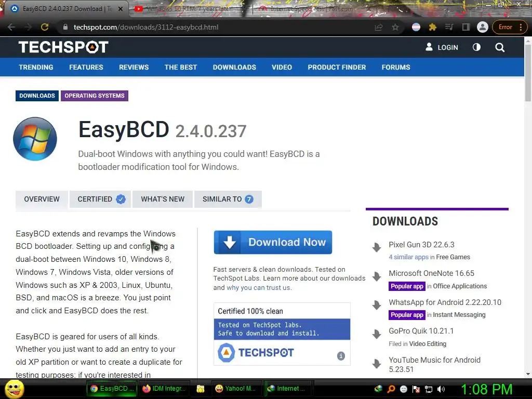
Task: Click the share page icon in address bar
Action: 379,27
